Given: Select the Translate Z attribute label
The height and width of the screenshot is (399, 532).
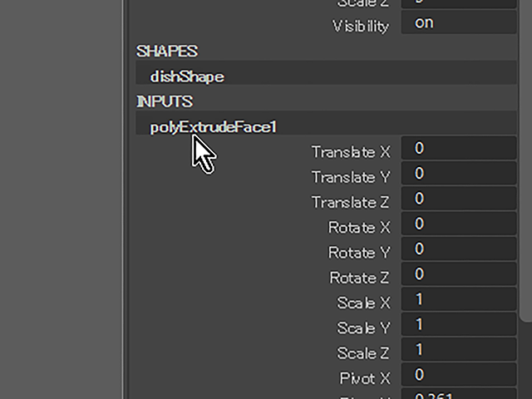Looking at the screenshot, I should pyautogui.click(x=350, y=202).
